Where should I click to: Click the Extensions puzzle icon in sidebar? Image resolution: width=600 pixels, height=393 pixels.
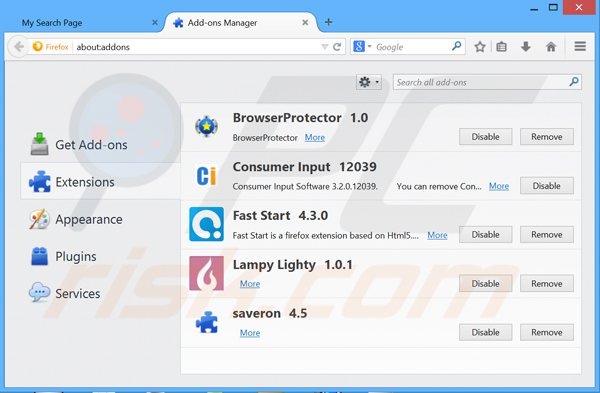(40, 181)
